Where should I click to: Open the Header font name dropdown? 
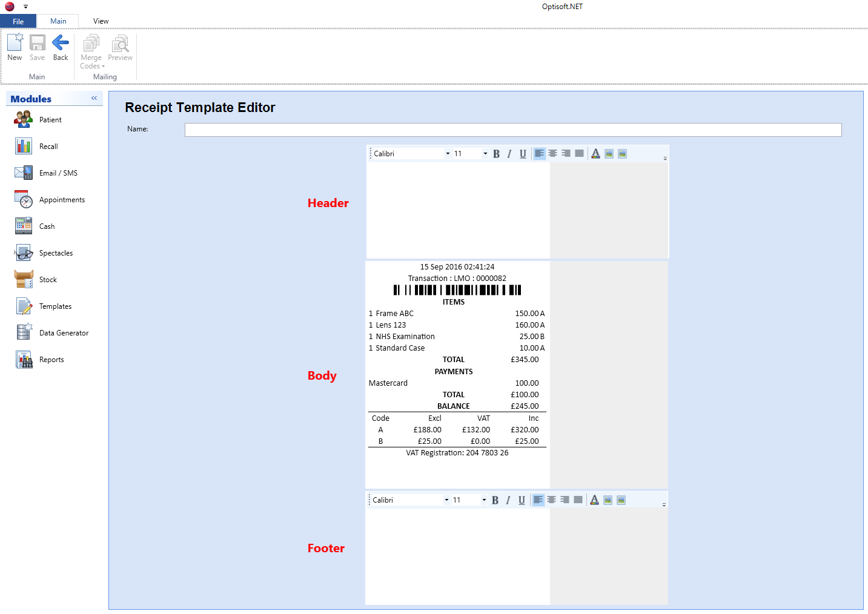[448, 154]
